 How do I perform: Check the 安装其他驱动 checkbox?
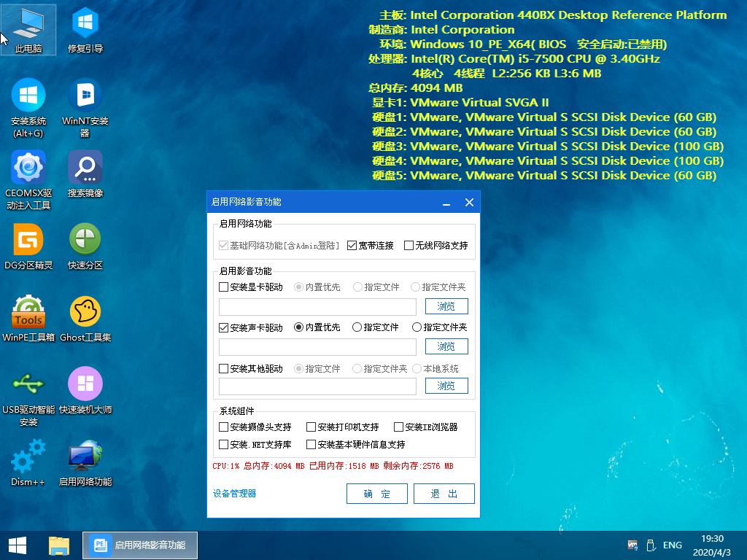(223, 368)
